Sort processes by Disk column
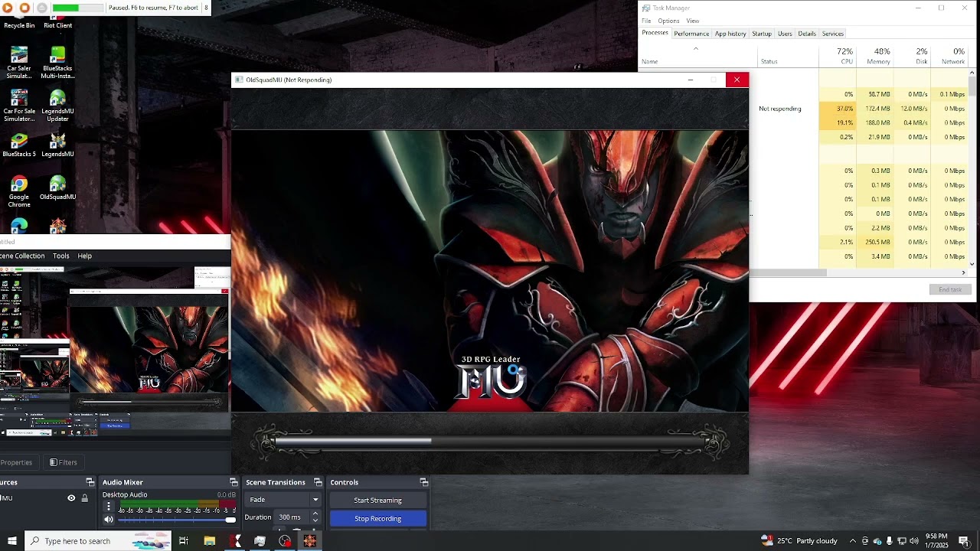Viewport: 980px width, 551px height. click(913, 56)
